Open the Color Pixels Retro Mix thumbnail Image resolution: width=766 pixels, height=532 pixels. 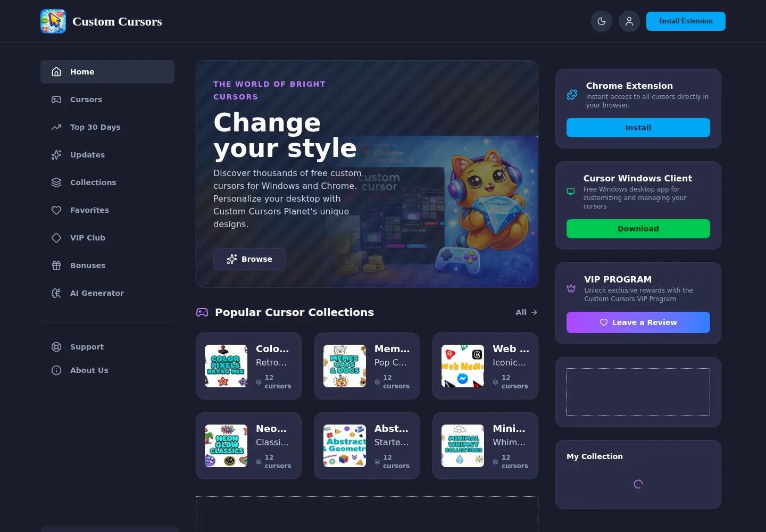point(226,366)
